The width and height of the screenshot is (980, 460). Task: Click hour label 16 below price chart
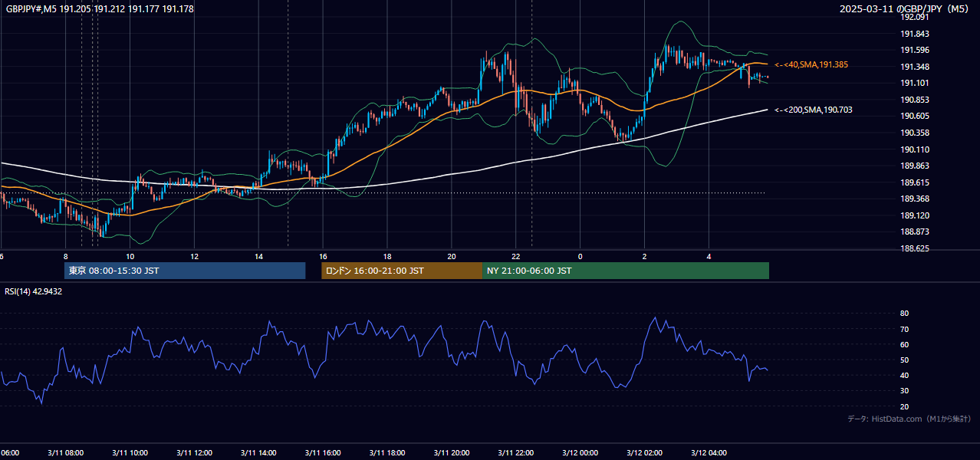[324, 256]
